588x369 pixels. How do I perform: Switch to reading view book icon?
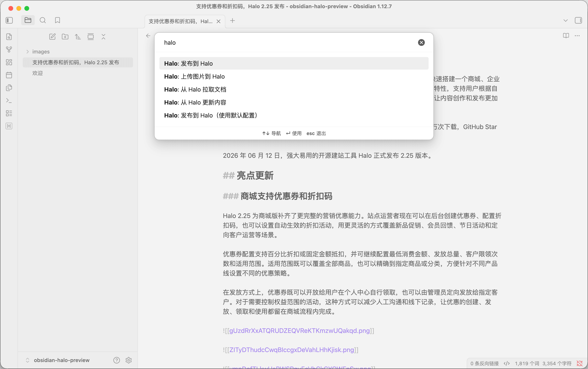[566, 36]
